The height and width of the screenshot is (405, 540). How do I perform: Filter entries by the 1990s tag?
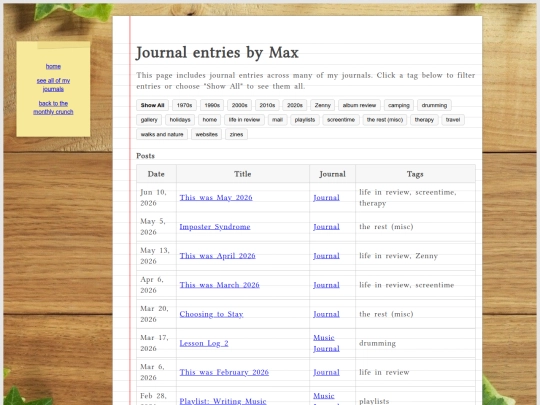click(x=212, y=105)
